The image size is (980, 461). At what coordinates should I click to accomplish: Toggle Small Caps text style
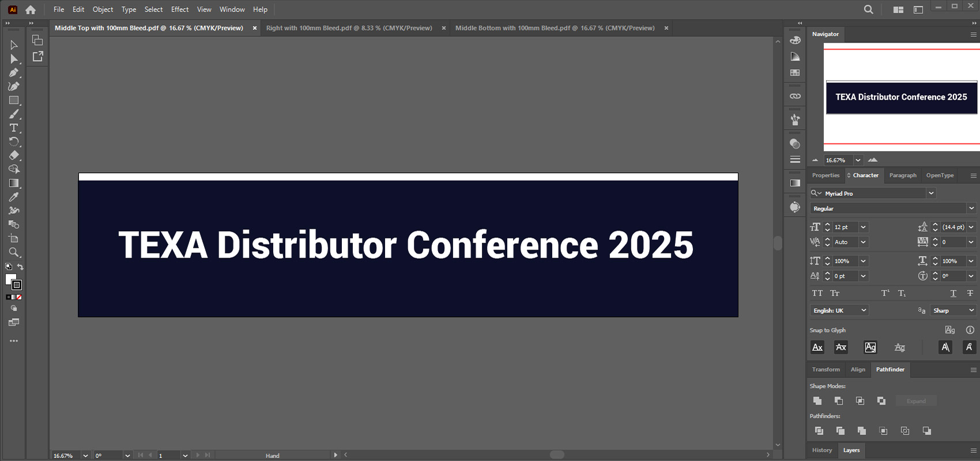[835, 293]
